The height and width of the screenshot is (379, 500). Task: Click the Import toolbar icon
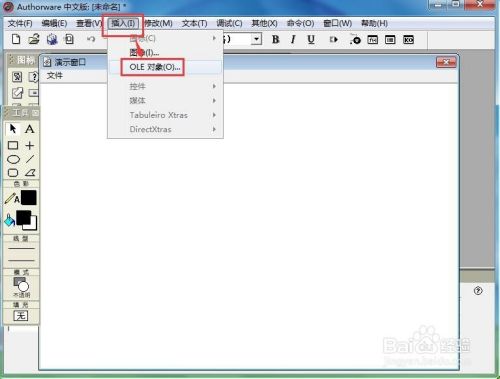pos(69,39)
